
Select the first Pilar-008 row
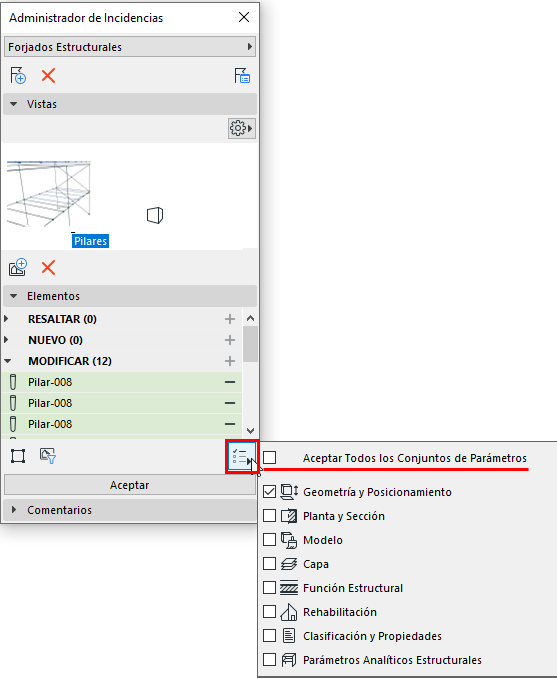tap(122, 382)
